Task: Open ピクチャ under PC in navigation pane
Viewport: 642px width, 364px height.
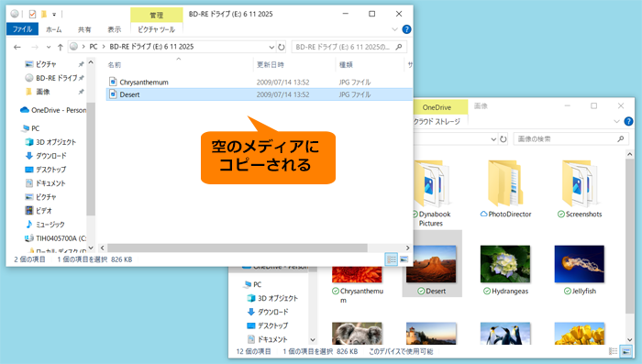Action: (40, 197)
